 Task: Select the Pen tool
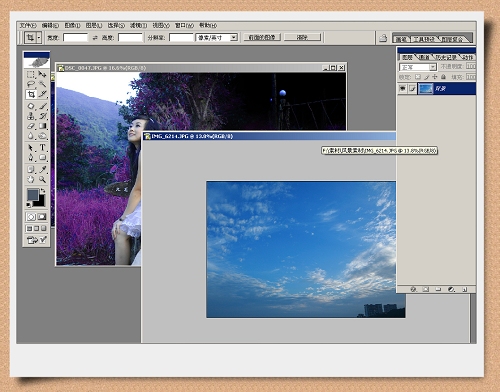coord(31,157)
